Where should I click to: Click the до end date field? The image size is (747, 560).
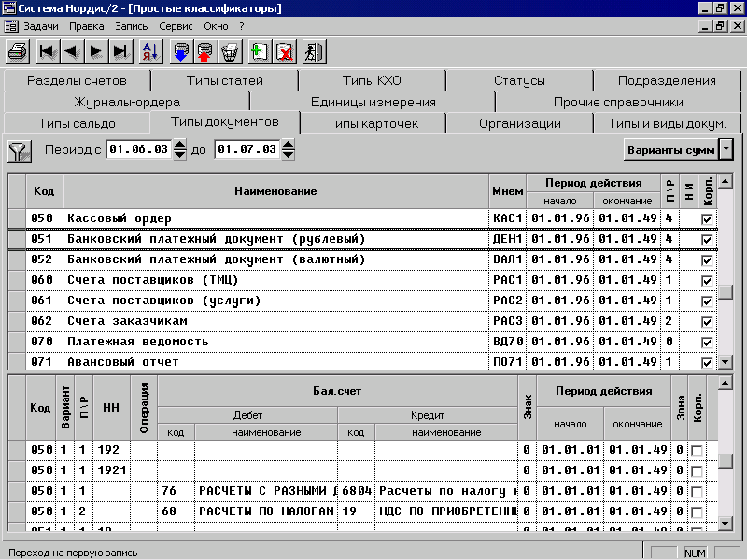click(x=247, y=149)
